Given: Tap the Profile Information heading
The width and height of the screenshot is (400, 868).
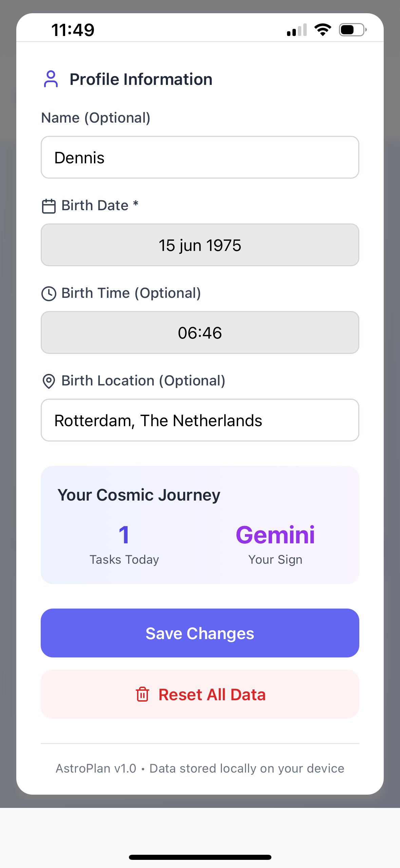Looking at the screenshot, I should pos(141,79).
